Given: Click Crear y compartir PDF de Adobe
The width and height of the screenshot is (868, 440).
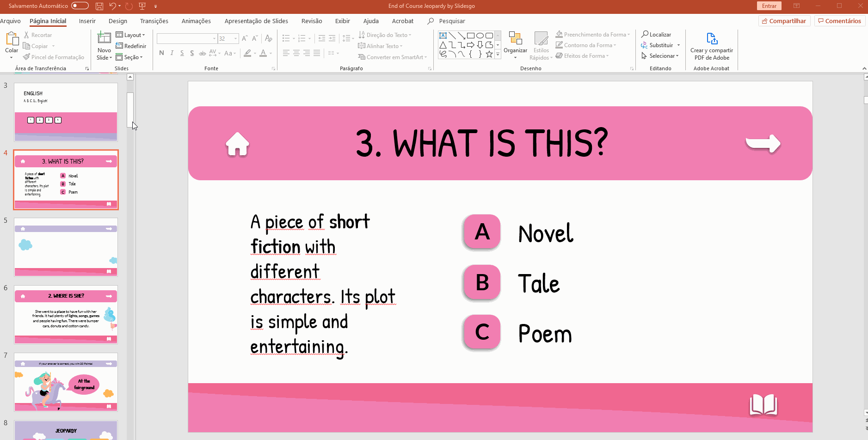Looking at the screenshot, I should click(x=711, y=46).
